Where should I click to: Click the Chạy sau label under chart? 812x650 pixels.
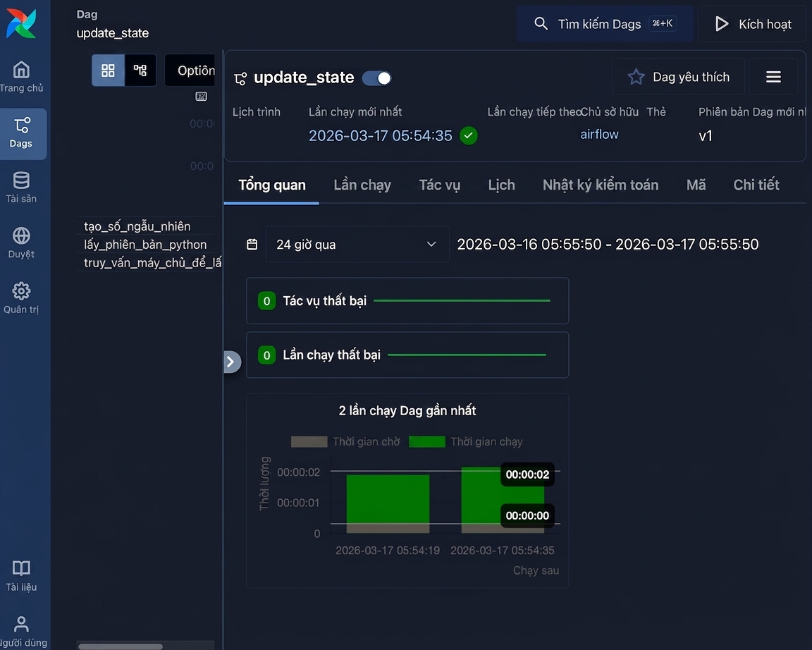(536, 570)
